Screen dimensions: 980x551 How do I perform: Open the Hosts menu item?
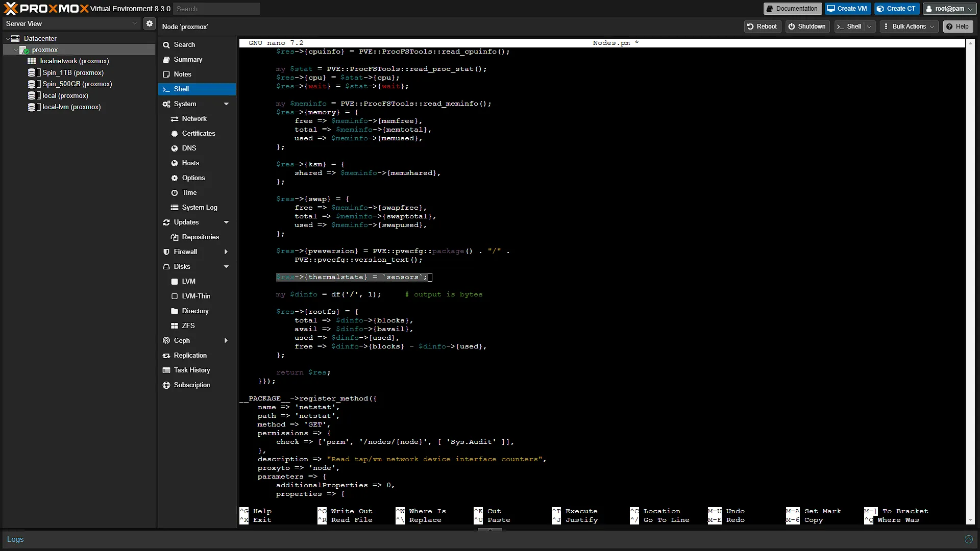[x=197, y=163]
